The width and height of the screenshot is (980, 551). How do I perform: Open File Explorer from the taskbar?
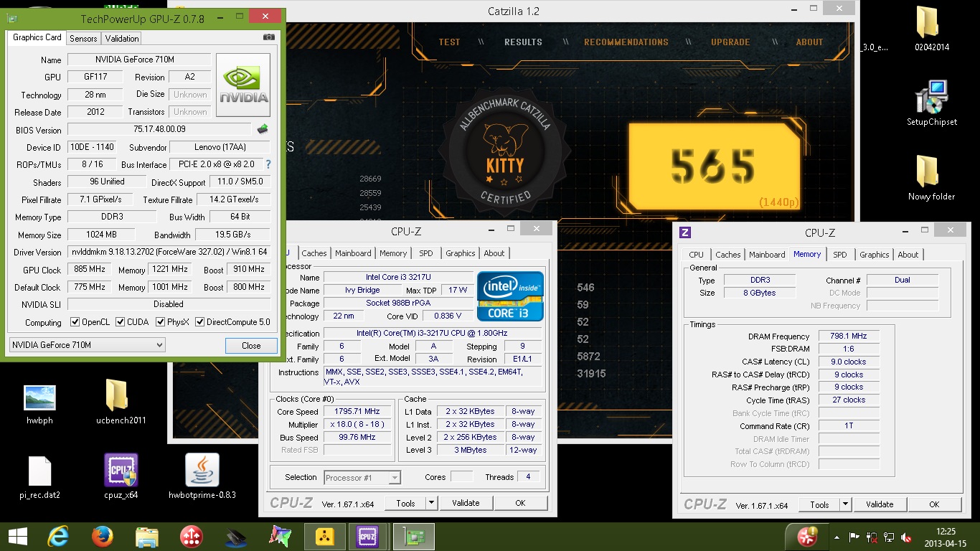(x=147, y=537)
